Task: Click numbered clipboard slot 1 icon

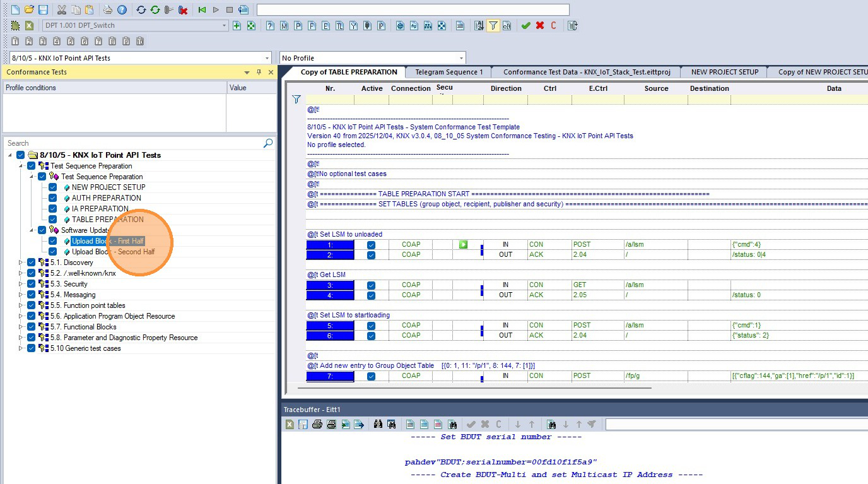Action: (15, 42)
